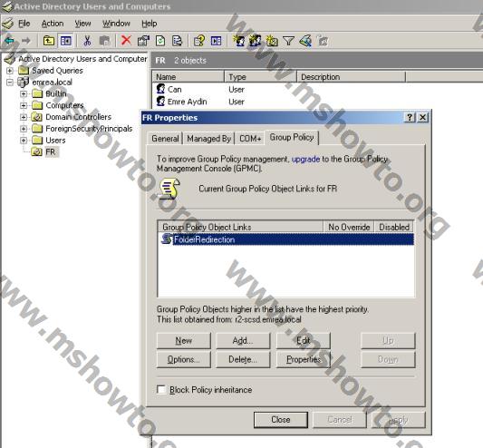Create new organizational unit toolbar icon
483x448 pixels.
[x=272, y=41]
